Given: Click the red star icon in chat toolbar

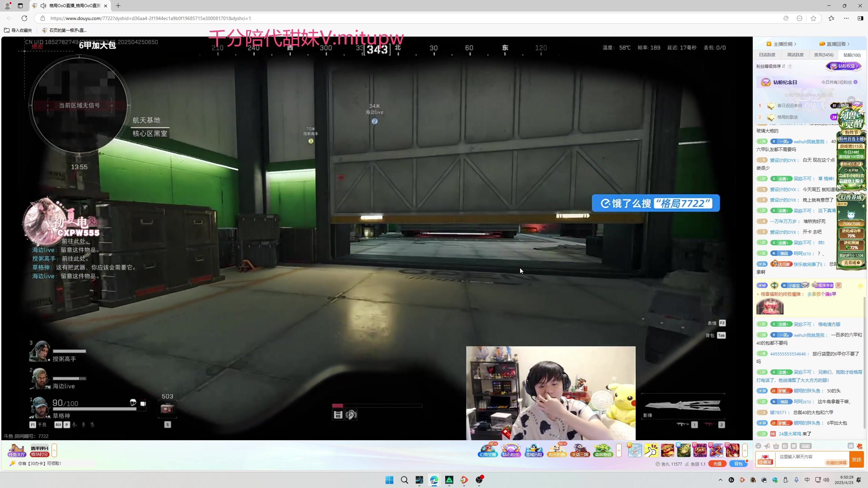Looking at the screenshot, I should 860,446.
